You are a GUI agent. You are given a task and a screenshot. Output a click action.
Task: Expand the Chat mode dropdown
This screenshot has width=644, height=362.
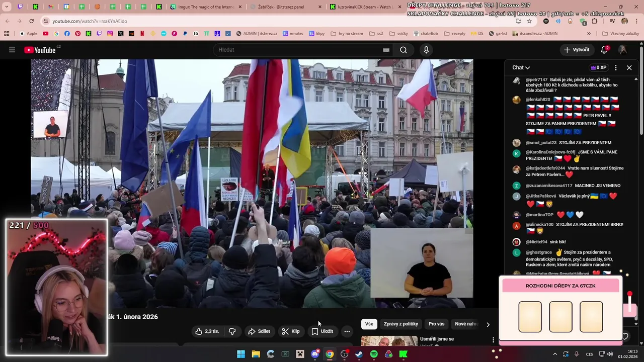pos(521,67)
